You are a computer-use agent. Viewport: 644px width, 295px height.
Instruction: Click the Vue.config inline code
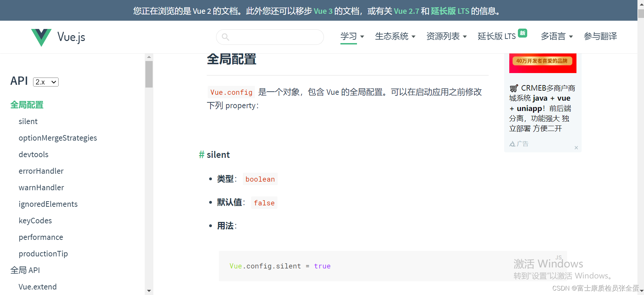(231, 92)
